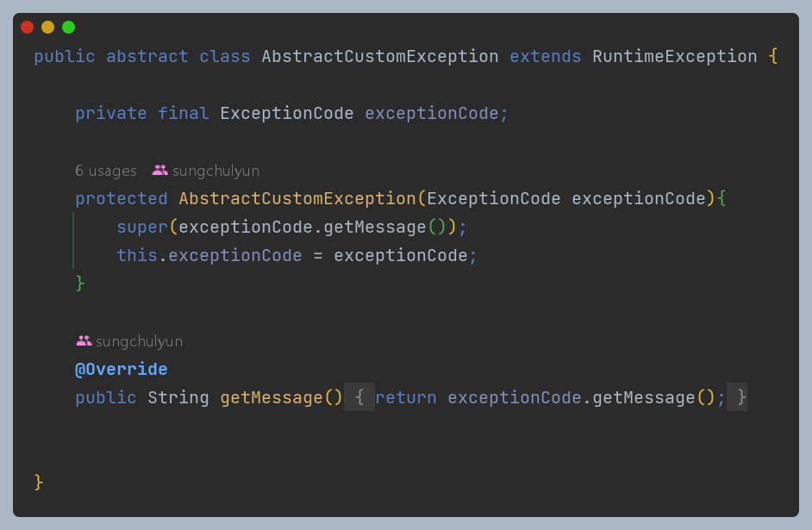Screen dimensions: 812x530
Task: Expand the folded opening brace of getMessage
Action: coord(359,397)
